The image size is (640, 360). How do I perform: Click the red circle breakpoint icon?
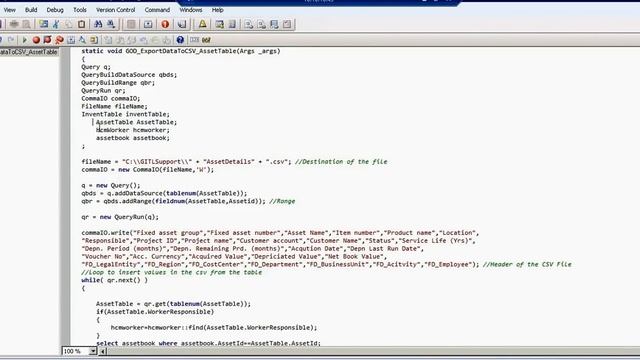tap(36, 40)
